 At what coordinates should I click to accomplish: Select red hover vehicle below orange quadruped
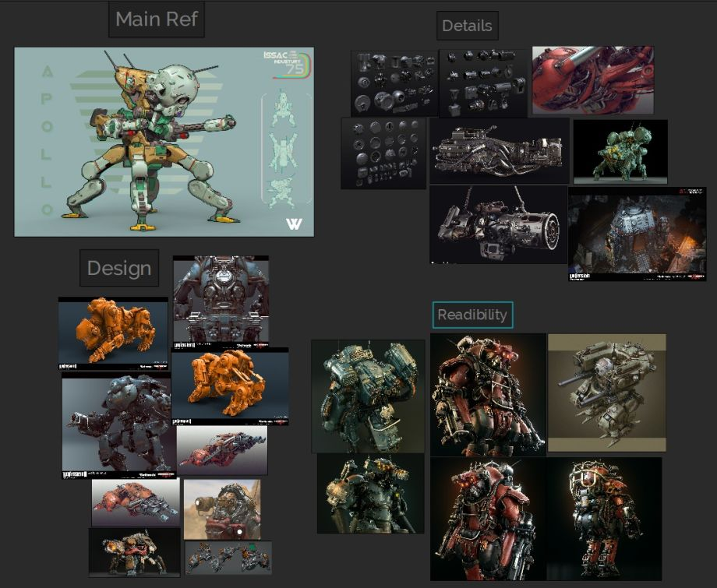coord(222,450)
